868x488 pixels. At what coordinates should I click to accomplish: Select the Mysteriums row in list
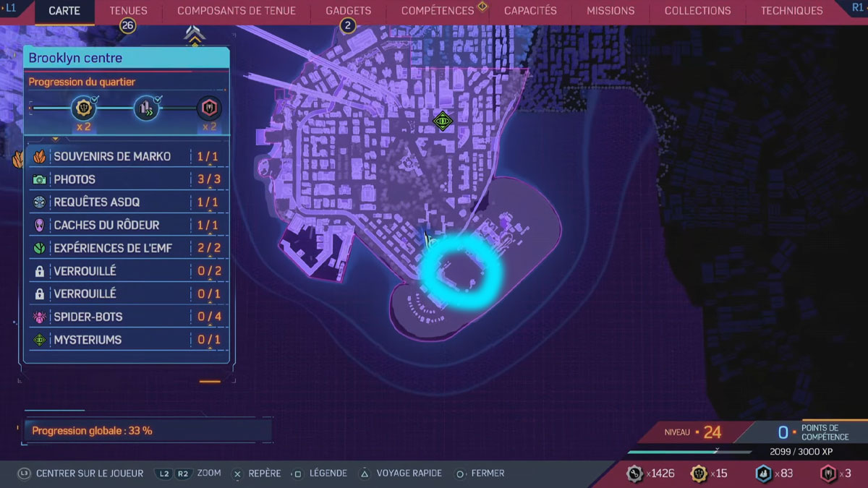[x=127, y=340]
